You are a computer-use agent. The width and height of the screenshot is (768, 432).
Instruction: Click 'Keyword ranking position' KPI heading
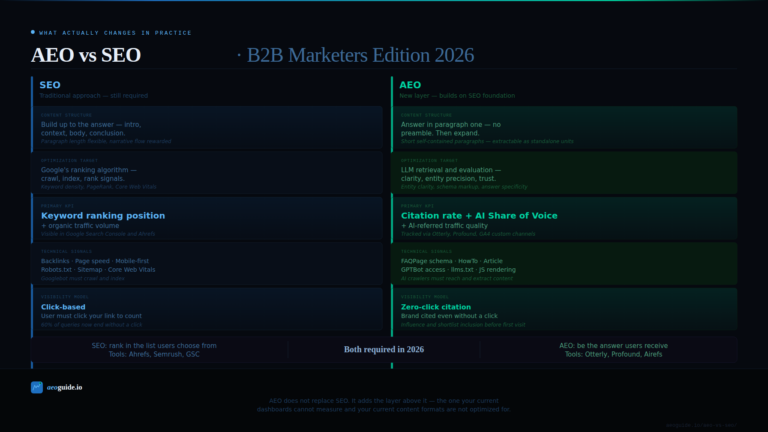tap(103, 216)
